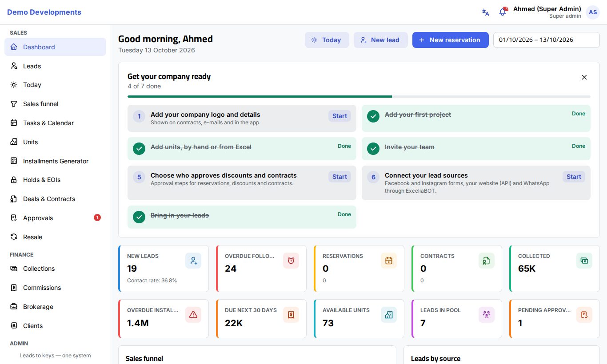607x364 pixels.
Task: Click the Leads in Pool people icon
Action: [487, 315]
